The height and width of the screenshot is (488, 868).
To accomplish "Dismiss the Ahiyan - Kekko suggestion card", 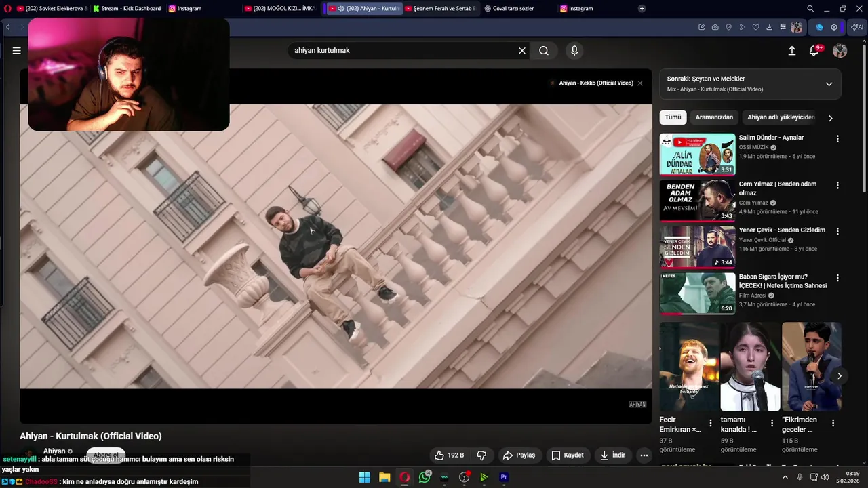I will pyautogui.click(x=640, y=83).
